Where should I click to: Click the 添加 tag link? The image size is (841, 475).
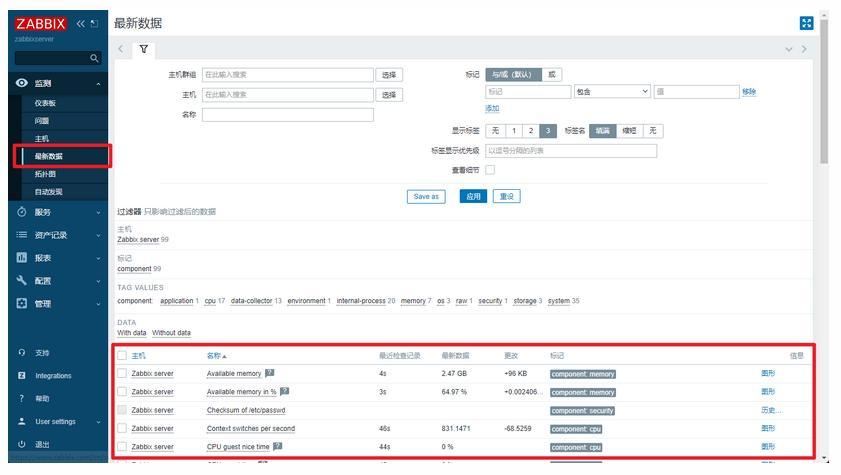coord(492,108)
